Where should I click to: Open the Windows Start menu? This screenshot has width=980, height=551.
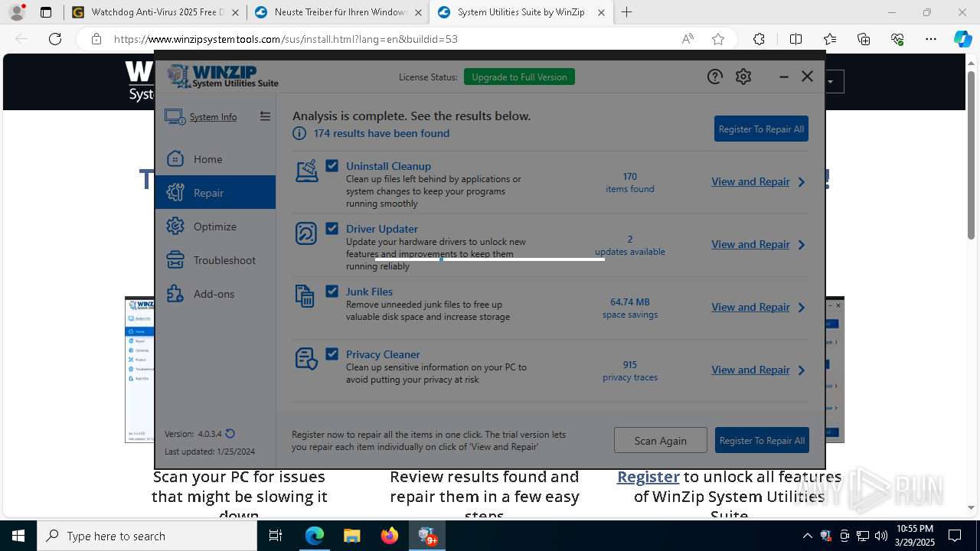pos(18,536)
